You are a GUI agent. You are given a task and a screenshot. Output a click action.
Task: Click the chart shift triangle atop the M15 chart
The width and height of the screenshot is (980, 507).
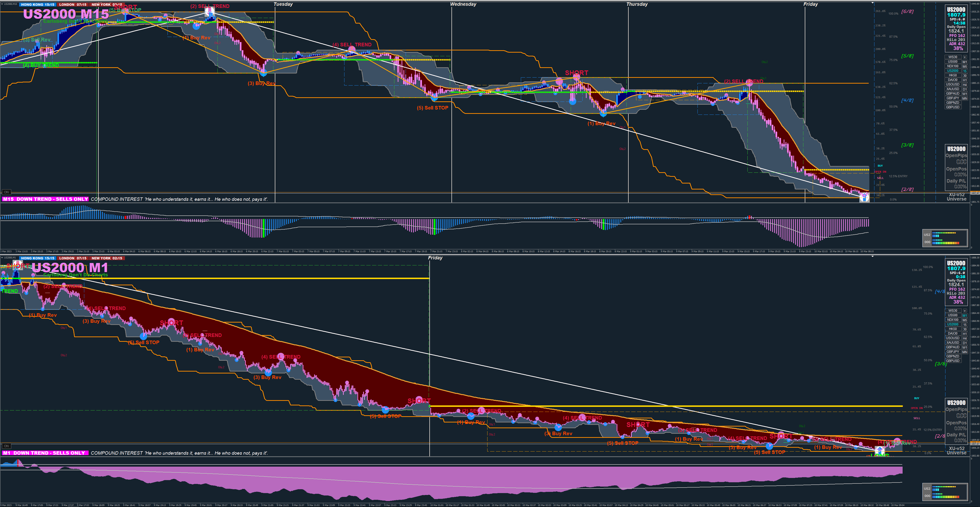coord(873,3)
